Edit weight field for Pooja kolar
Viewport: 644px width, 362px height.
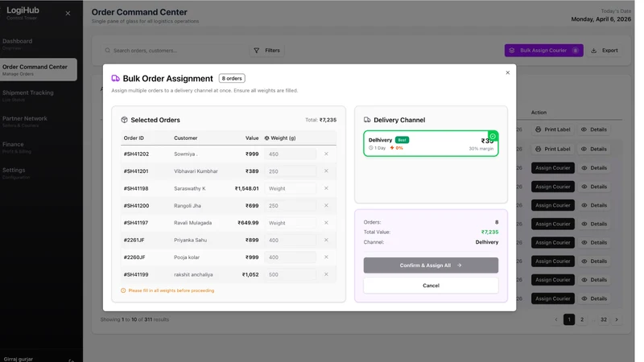click(290, 257)
